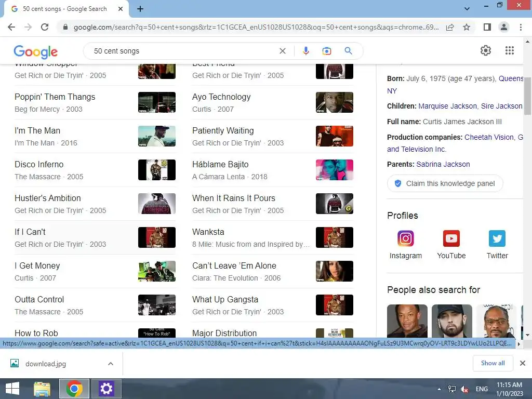The image size is (532, 399).
Task: Share this page using the share icon
Action: [x=450, y=27]
